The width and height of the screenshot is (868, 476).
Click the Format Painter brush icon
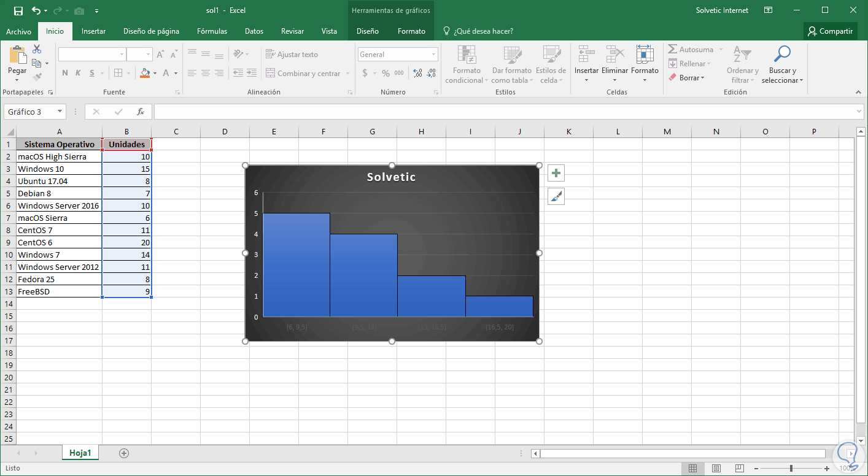coord(37,77)
